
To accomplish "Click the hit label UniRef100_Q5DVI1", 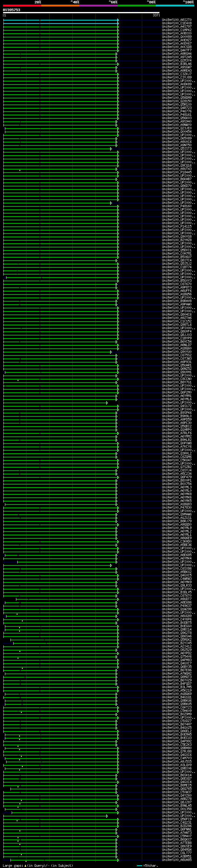I will pyautogui.click(x=177, y=250).
